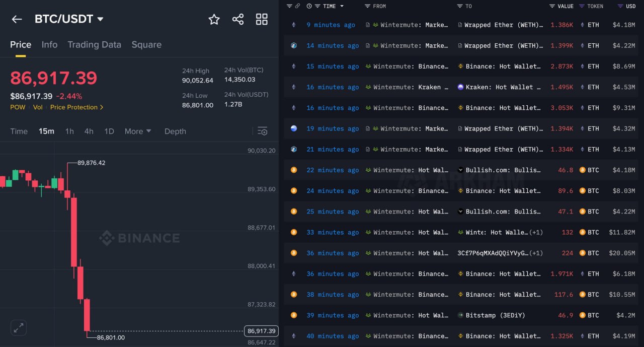Click the $20.05M USD value
The width and height of the screenshot is (644, 347).
[x=621, y=253]
